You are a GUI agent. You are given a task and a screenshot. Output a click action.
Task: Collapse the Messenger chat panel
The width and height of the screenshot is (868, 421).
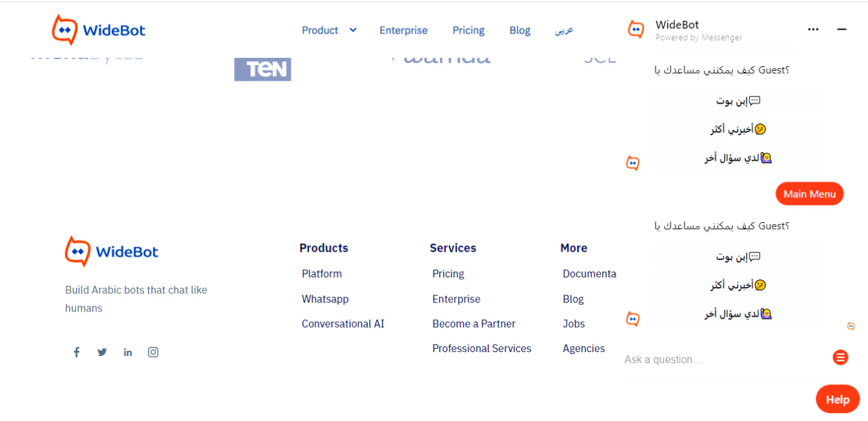click(842, 29)
